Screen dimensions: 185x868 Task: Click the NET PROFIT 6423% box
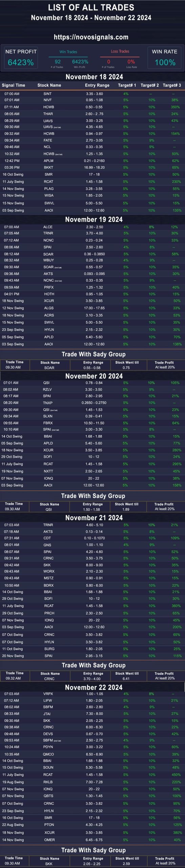(x=21, y=58)
